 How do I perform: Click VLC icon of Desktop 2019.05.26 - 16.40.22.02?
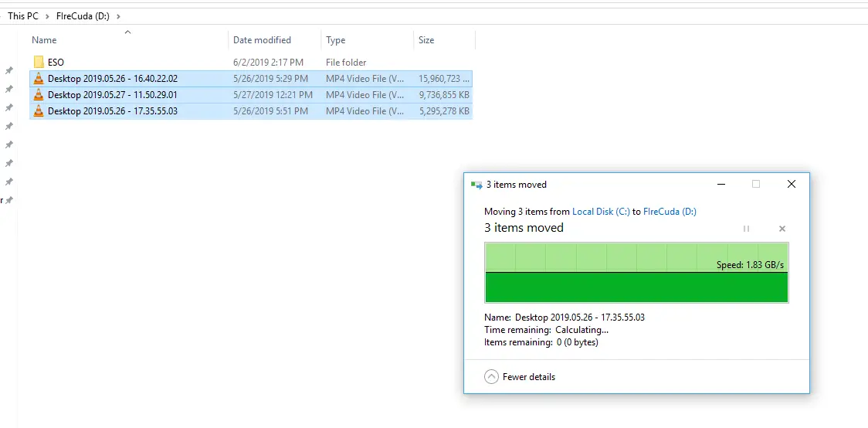coord(38,79)
